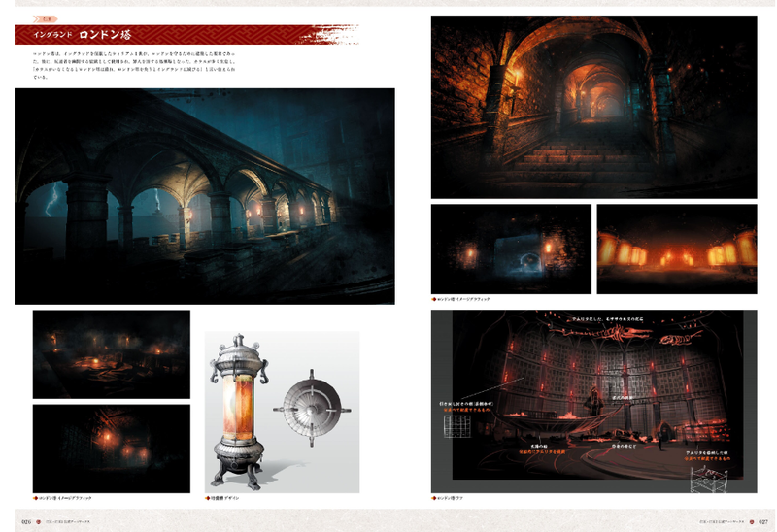Open the brick wall with three torches image
This screenshot has height=532, width=777.
112,449
